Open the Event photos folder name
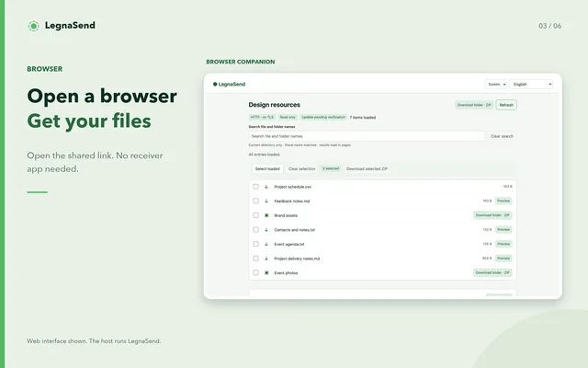This screenshot has height=368, width=588. [286, 273]
